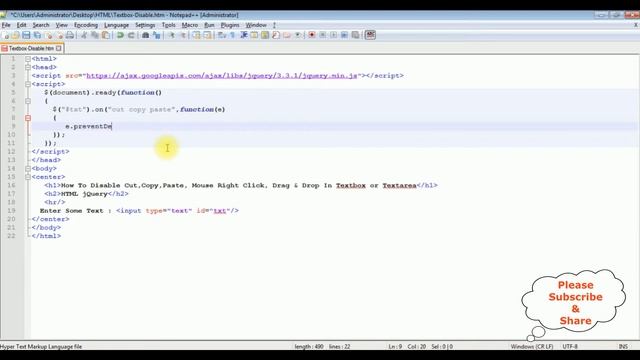Click the UTF-8 encoding status entry
The width and height of the screenshot is (640, 360).
pos(570,347)
